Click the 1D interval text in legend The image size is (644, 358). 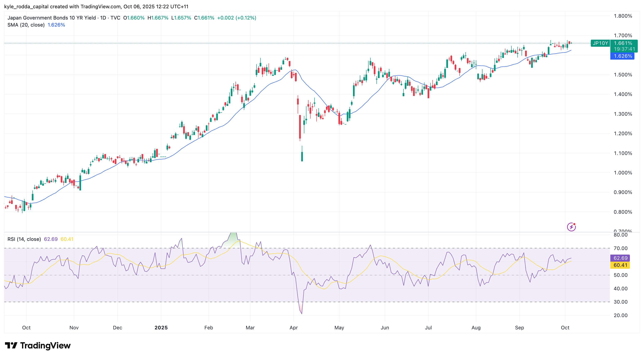tap(103, 18)
